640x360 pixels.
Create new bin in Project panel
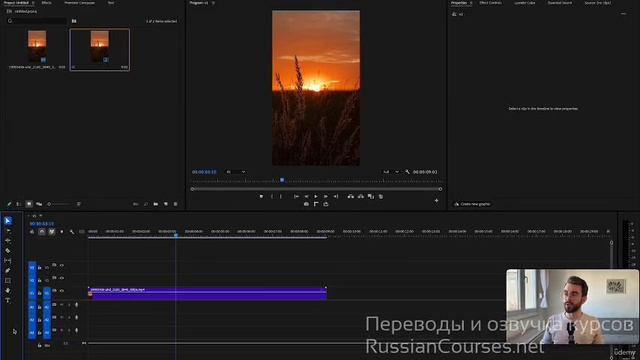pos(156,204)
